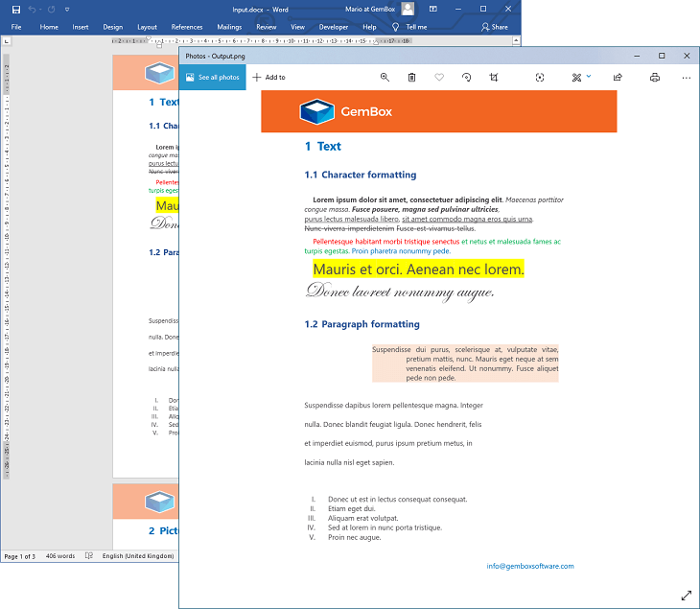Enter full-screen view with the expand arrows

686,596
